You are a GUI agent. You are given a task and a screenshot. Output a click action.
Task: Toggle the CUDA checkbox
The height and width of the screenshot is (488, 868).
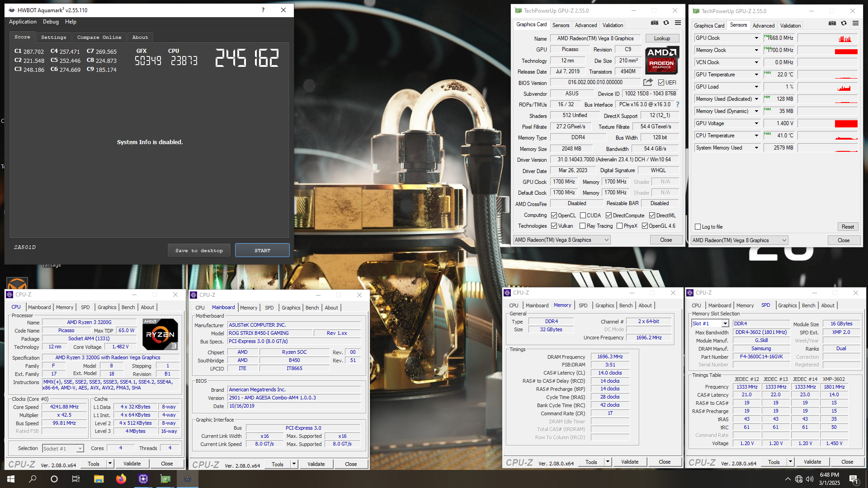(583, 216)
